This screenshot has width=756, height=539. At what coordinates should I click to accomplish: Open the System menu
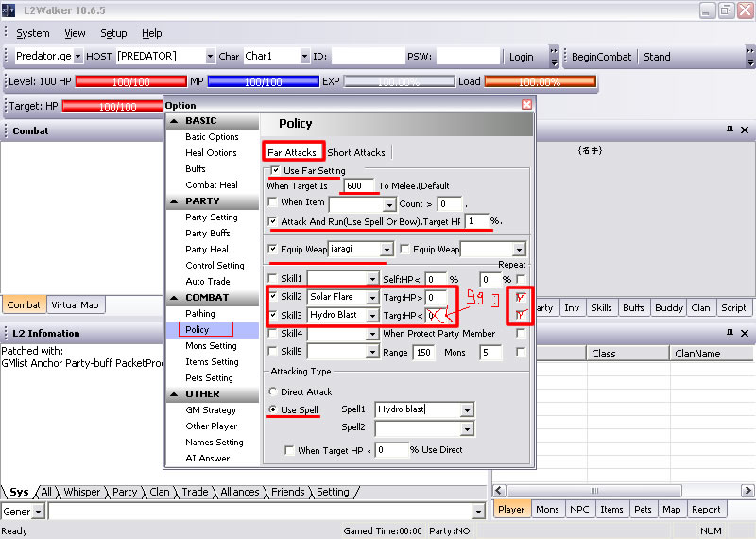click(33, 33)
